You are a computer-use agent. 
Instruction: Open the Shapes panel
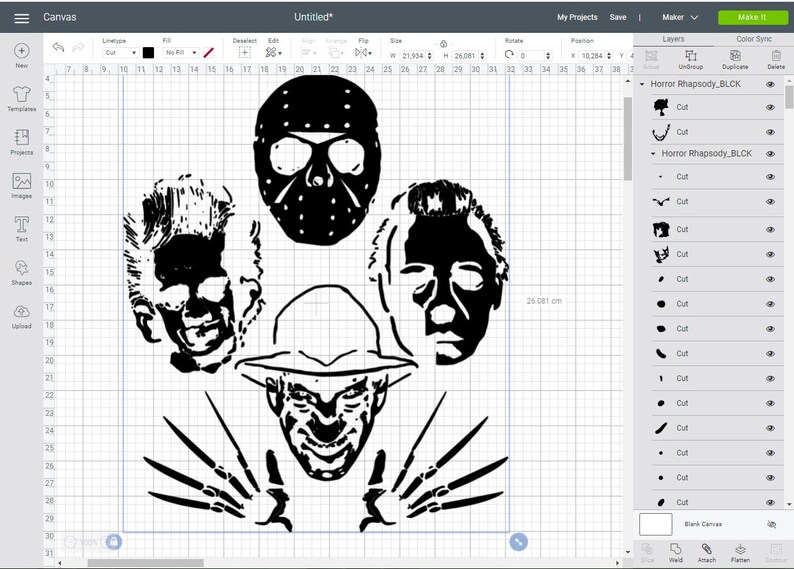21,272
